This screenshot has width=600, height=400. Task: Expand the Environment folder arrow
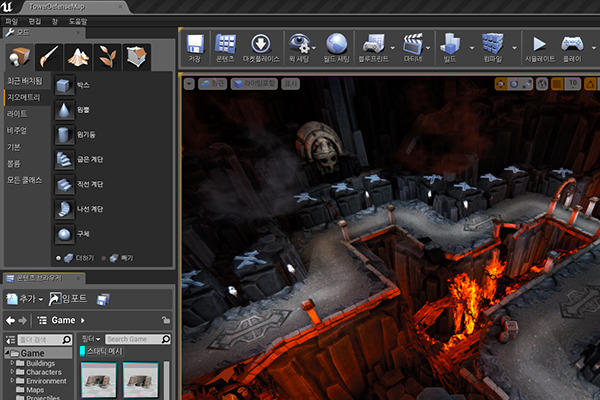[x=12, y=380]
